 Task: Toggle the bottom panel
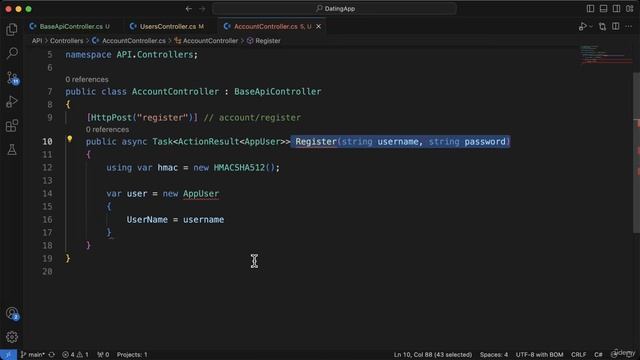603,9
